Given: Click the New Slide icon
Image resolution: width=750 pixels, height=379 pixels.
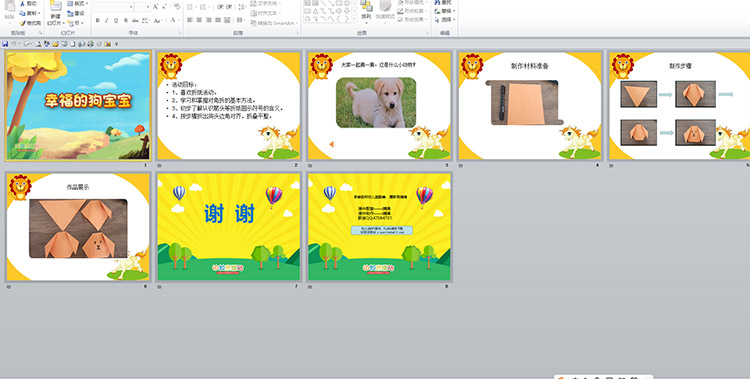Looking at the screenshot, I should pyautogui.click(x=55, y=6).
